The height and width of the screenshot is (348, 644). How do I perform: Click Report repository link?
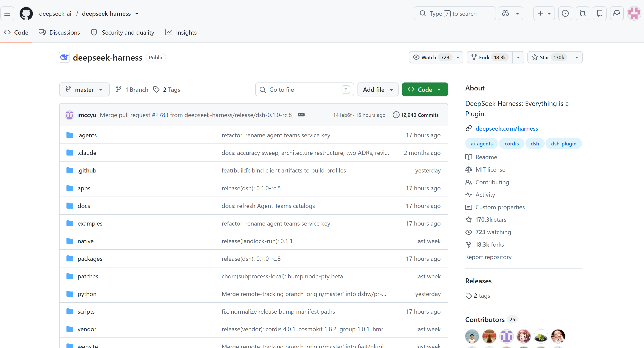(488, 257)
